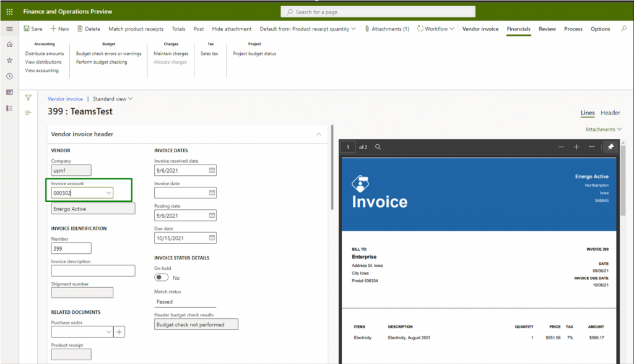Open Sales tax
634x364 pixels.
pyautogui.click(x=209, y=53)
